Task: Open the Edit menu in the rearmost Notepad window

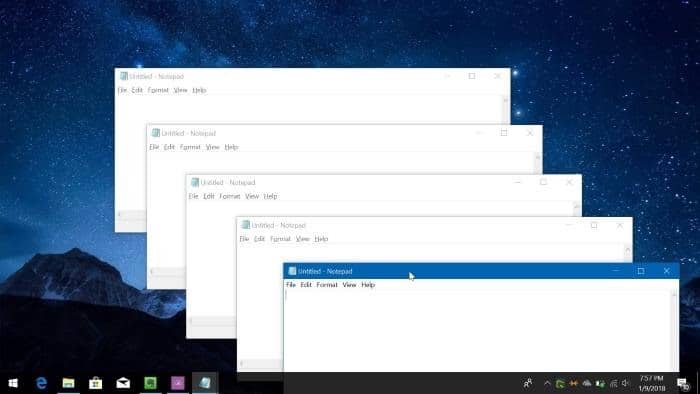Action: [x=137, y=90]
